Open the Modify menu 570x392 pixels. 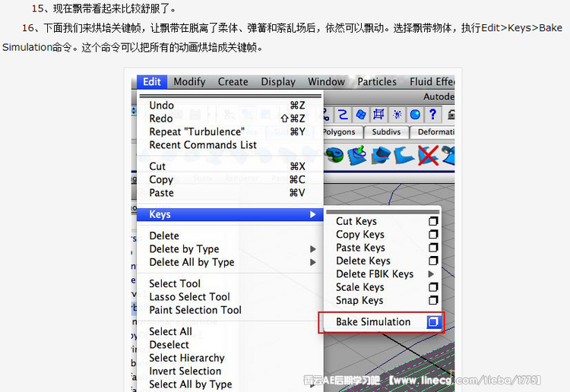[x=189, y=82]
